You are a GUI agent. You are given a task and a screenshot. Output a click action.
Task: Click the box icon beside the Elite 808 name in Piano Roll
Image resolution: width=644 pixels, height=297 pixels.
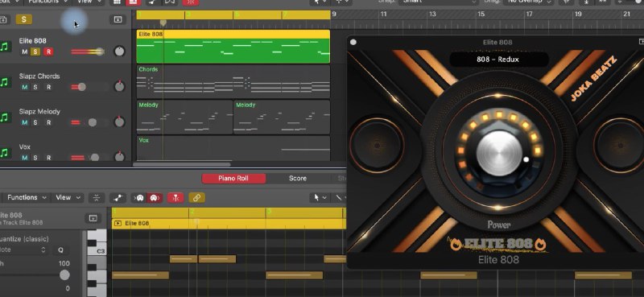pos(93,218)
